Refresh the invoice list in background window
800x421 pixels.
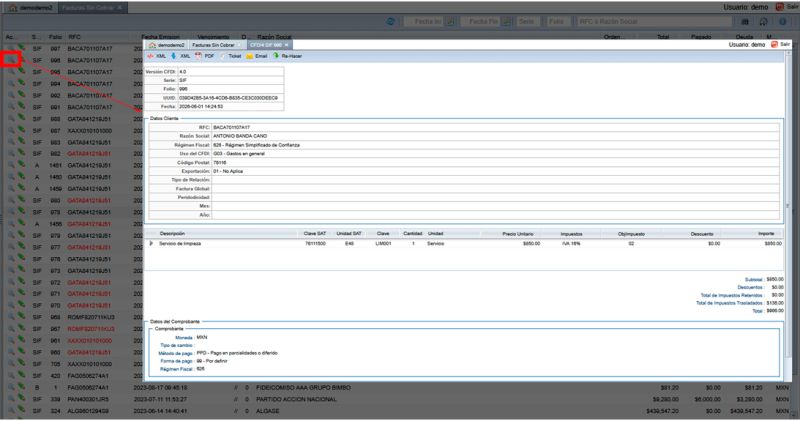click(x=391, y=21)
